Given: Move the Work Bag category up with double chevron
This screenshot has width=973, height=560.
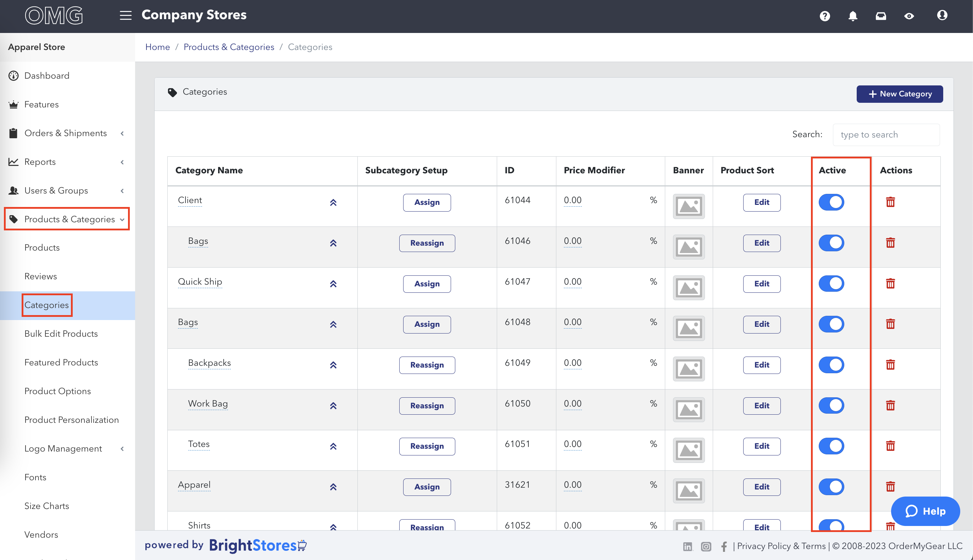Looking at the screenshot, I should click(333, 406).
